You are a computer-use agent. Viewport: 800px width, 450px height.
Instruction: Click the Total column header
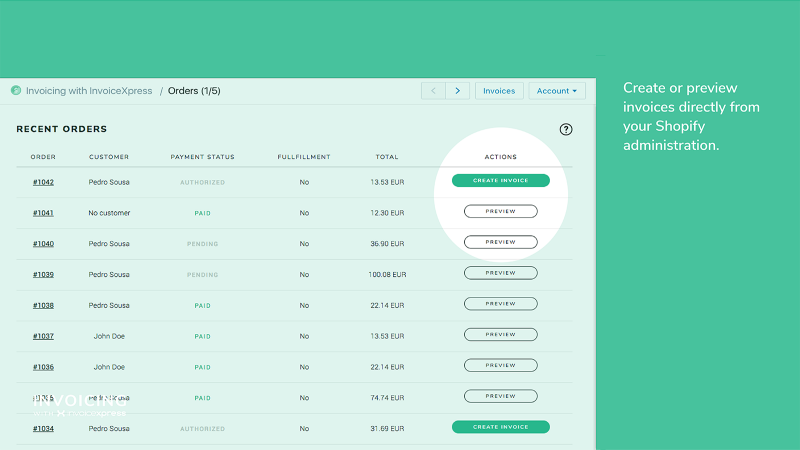point(387,157)
